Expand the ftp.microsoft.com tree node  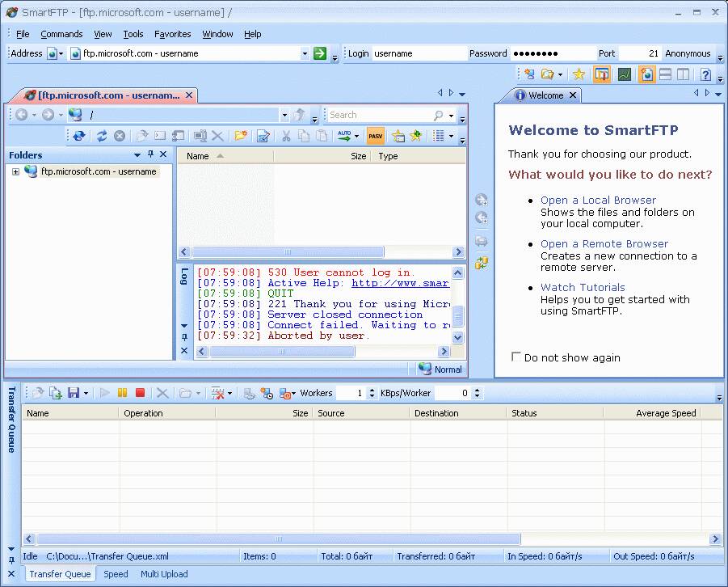(15, 171)
